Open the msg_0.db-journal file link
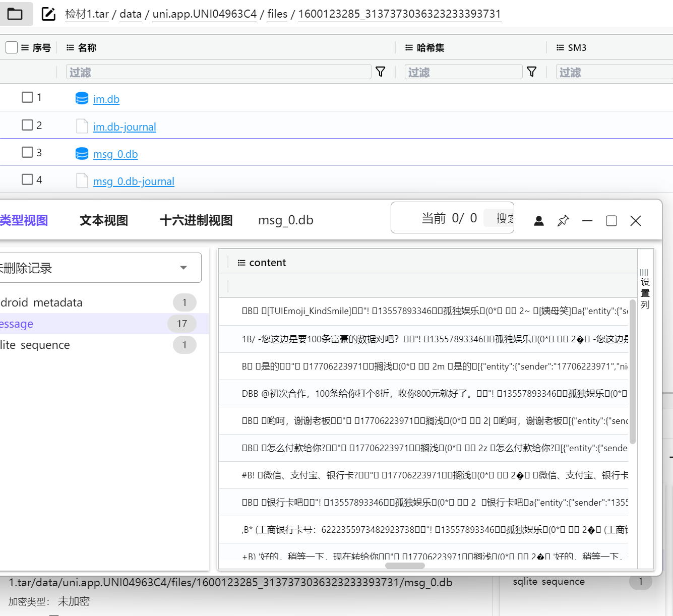Image resolution: width=673 pixels, height=616 pixels. 134,181
